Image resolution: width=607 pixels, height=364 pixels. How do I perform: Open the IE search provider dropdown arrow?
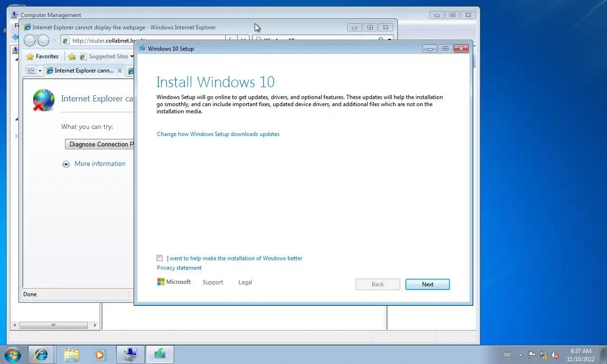[390, 40]
